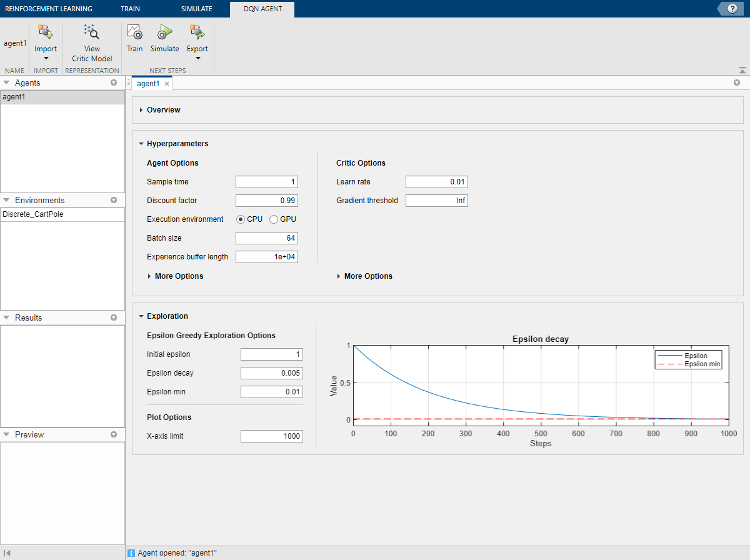This screenshot has width=750, height=560.
Task: Switch to the Train tab
Action: [131, 9]
